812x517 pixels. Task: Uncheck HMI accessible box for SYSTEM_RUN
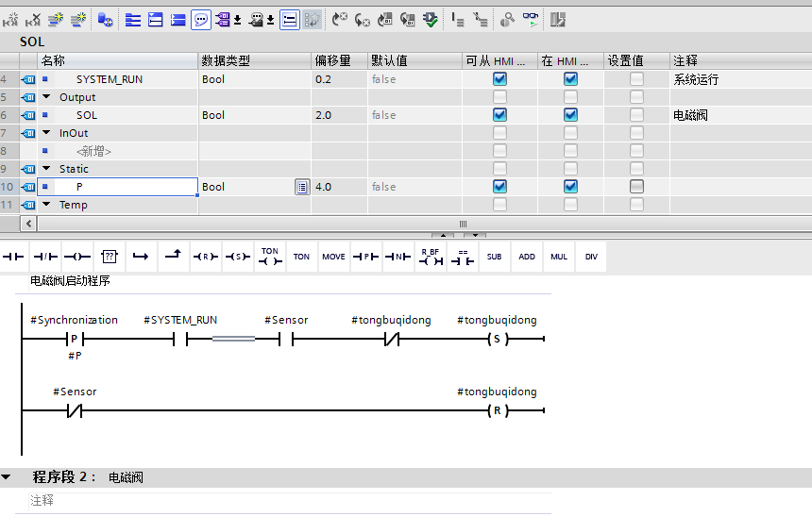pyautogui.click(x=499, y=79)
